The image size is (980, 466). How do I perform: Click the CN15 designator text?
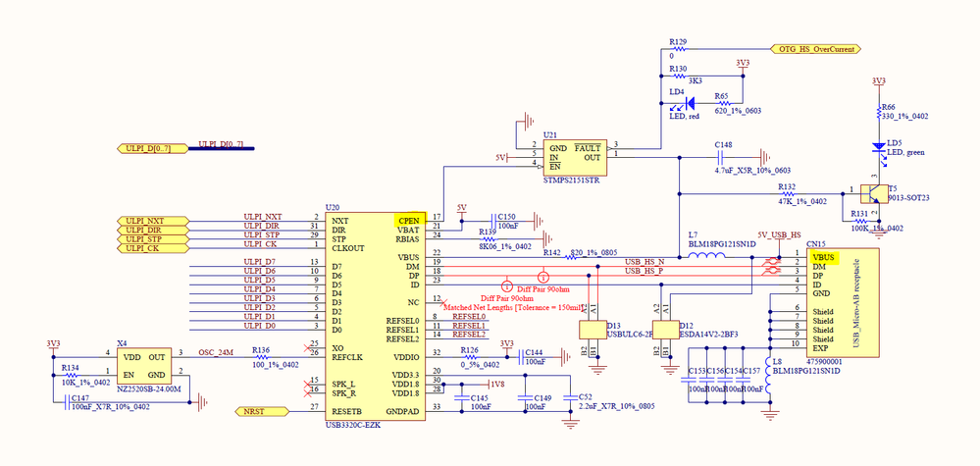(x=816, y=243)
